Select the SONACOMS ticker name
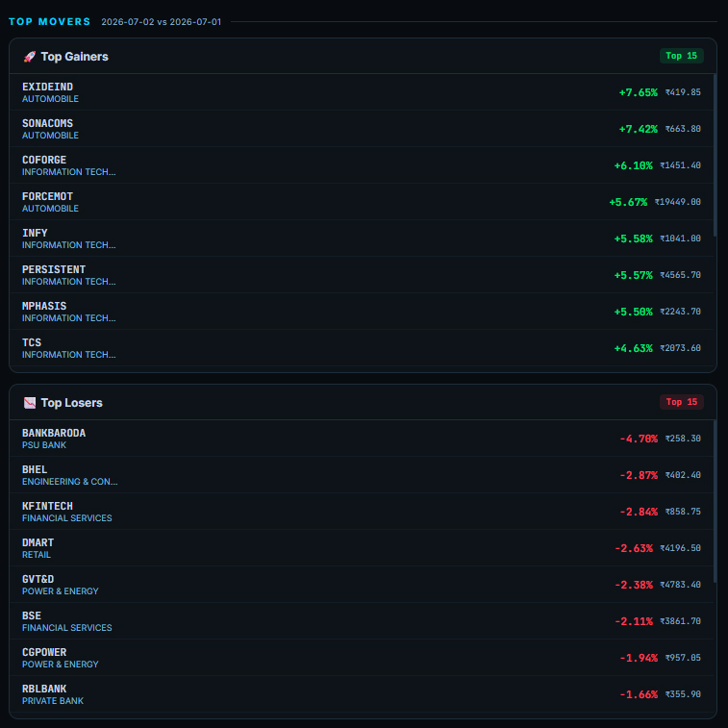Screen dimensions: 728x728 [x=47, y=123]
